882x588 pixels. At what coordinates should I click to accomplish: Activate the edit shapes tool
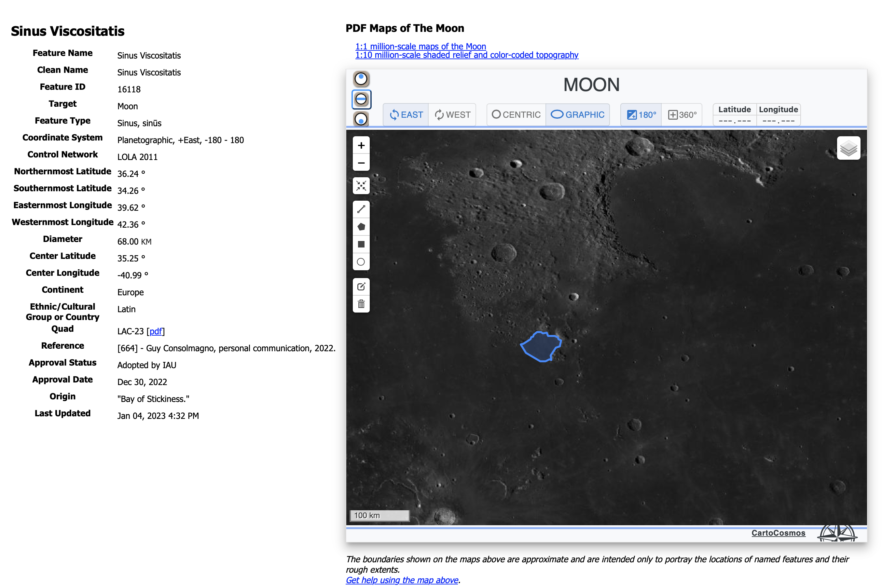click(x=361, y=287)
